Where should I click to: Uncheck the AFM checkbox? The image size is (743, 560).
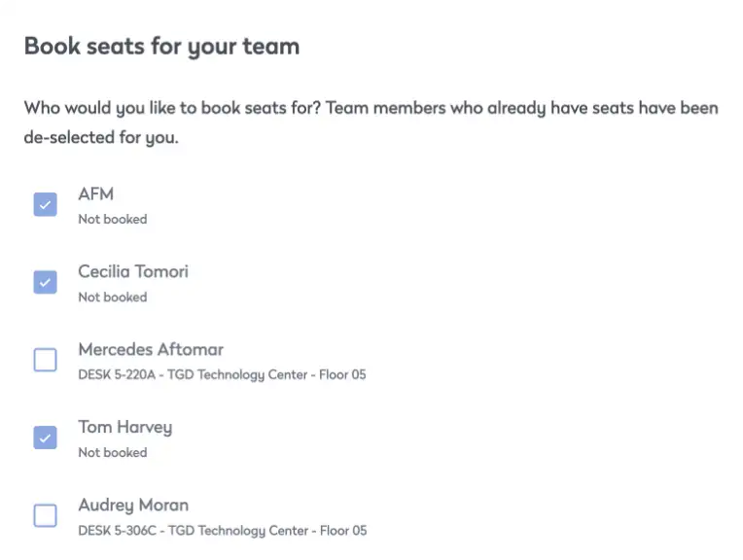[46, 204]
